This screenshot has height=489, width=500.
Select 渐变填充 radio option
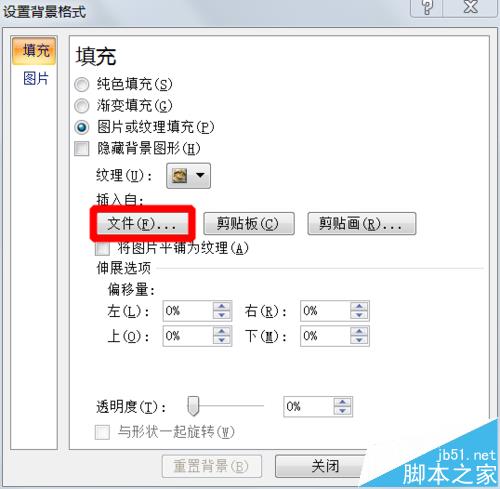click(82, 106)
